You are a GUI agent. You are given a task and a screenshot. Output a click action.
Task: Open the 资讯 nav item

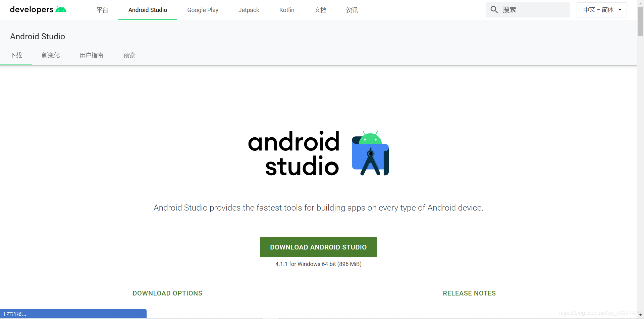pyautogui.click(x=352, y=10)
